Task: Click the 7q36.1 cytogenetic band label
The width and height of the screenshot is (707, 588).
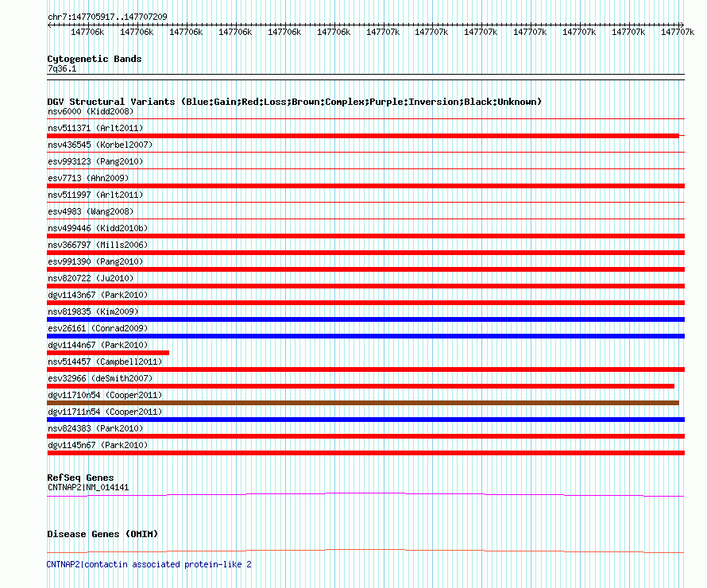Action: tap(62, 68)
